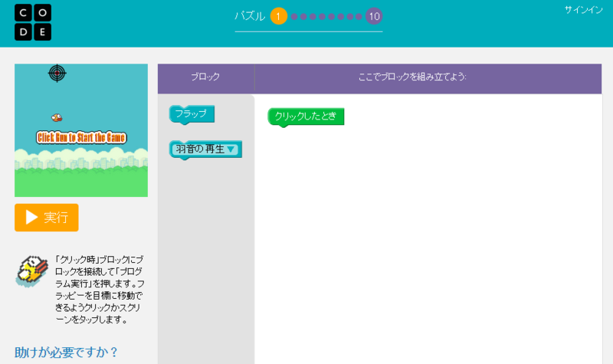This screenshot has width=613, height=364.
Task: Click the ここでブロックを組み立てよう workspace header
Action: pyautogui.click(x=412, y=77)
